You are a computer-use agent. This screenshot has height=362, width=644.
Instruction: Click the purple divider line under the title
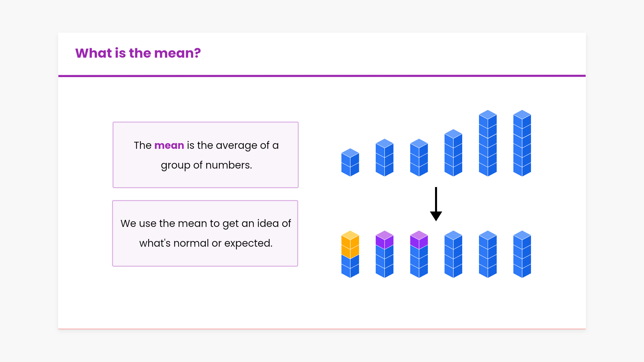[322, 76]
